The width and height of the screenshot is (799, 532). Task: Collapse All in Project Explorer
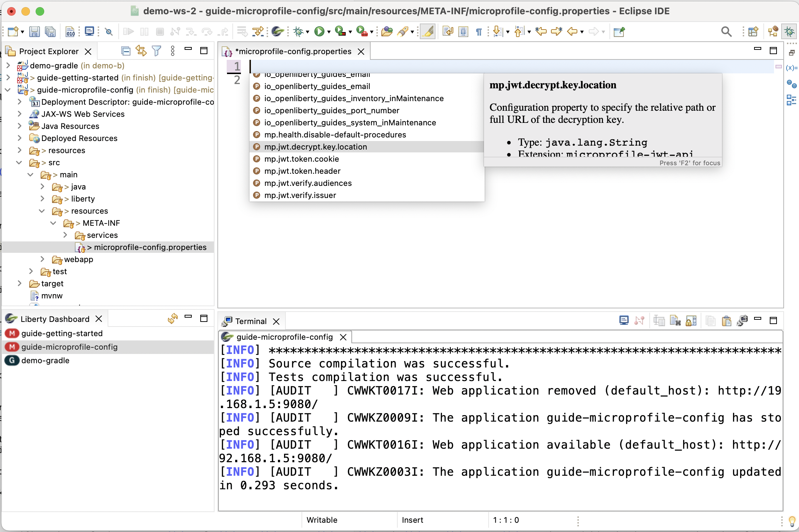(125, 51)
